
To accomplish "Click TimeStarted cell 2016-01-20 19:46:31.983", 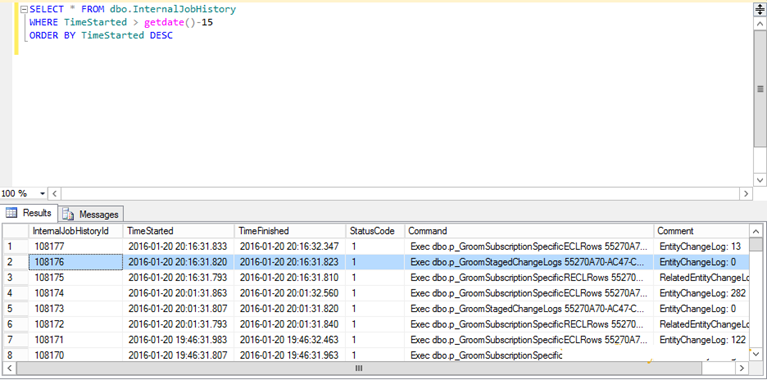I will [x=179, y=339].
